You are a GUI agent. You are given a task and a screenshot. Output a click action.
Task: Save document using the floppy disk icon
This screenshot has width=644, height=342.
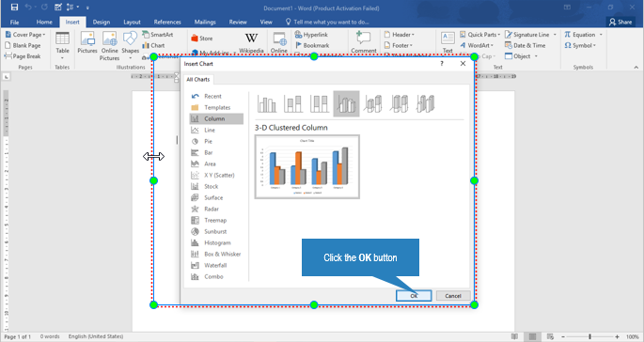[x=14, y=7]
